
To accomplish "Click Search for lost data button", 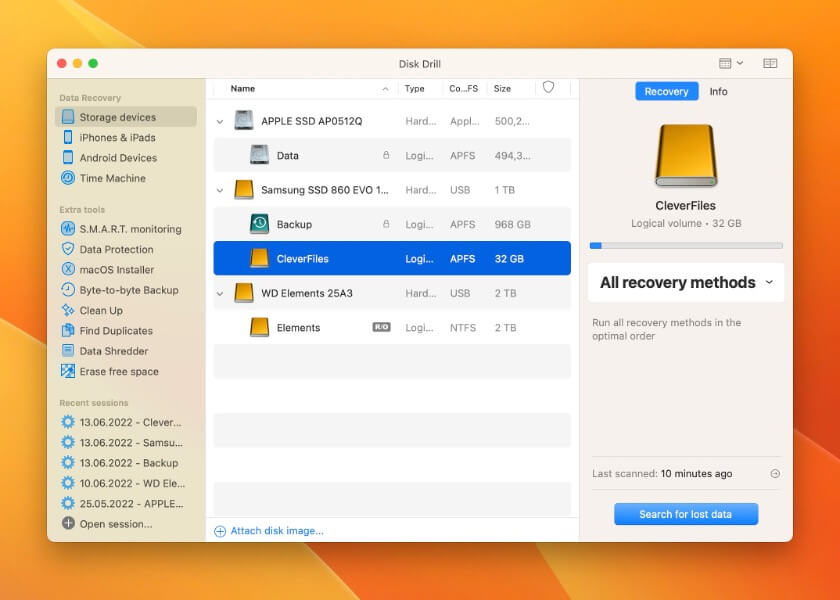I will coord(686,514).
